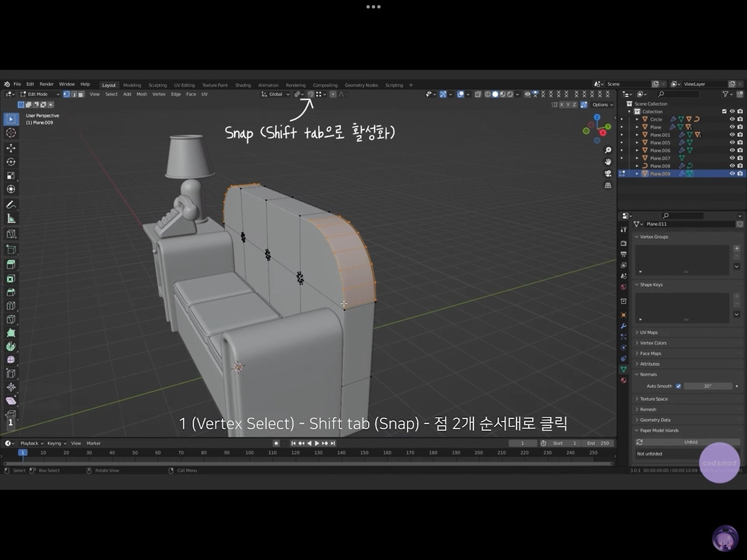The width and height of the screenshot is (747, 560).
Task: Hide Plane.009 with its eye icon
Action: [x=732, y=173]
